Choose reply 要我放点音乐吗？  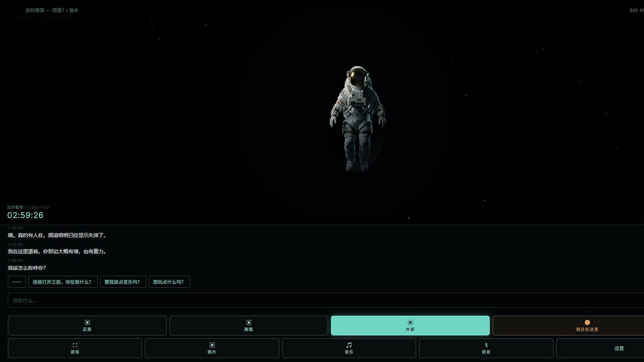tap(123, 282)
